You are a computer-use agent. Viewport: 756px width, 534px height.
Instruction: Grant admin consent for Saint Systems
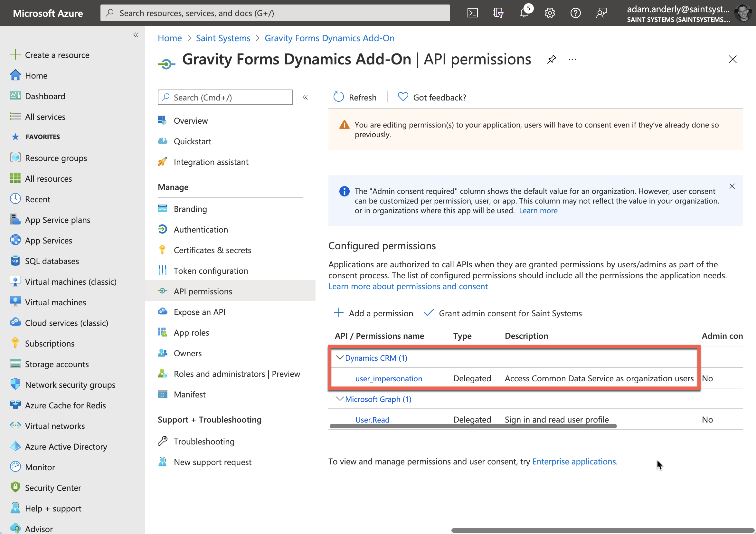click(x=503, y=313)
